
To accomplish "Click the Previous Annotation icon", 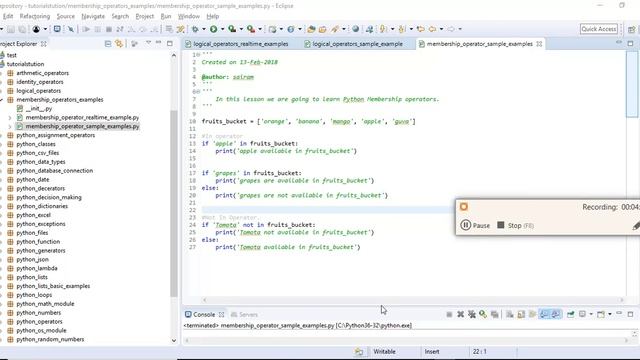I will [x=402, y=29].
